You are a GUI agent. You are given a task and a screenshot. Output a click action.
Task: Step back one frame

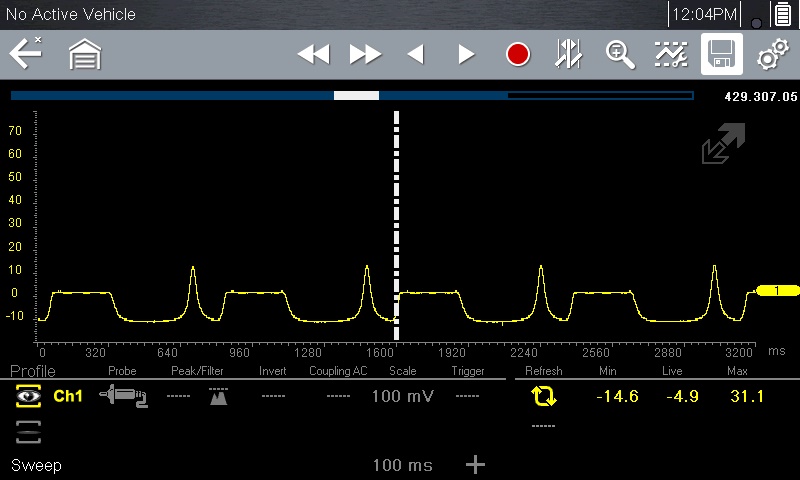tap(416, 54)
